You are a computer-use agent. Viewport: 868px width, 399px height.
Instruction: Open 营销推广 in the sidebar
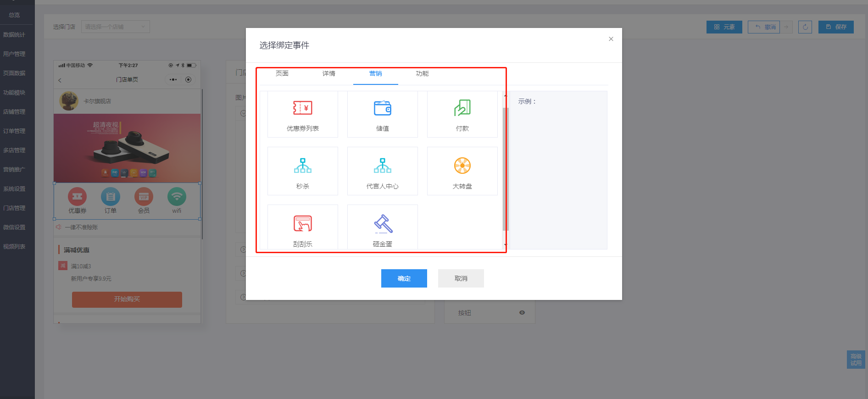[14, 170]
